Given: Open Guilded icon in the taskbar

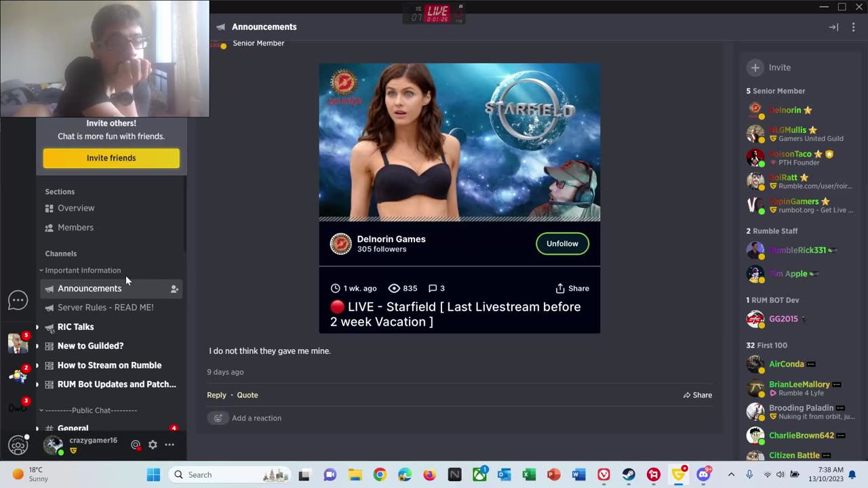Looking at the screenshot, I should (x=678, y=474).
